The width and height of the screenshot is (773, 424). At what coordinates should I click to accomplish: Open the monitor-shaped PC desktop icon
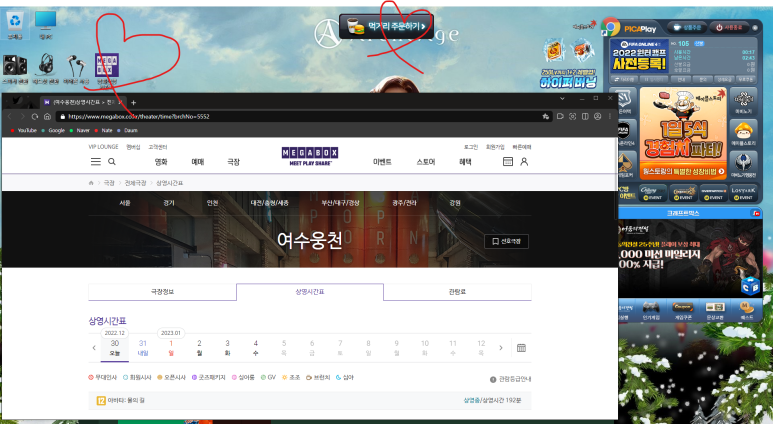(x=45, y=21)
